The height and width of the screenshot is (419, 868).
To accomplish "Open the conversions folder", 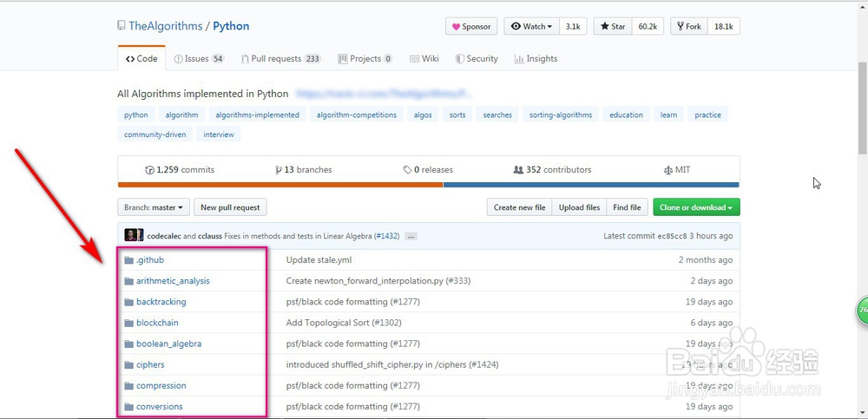I will [160, 407].
